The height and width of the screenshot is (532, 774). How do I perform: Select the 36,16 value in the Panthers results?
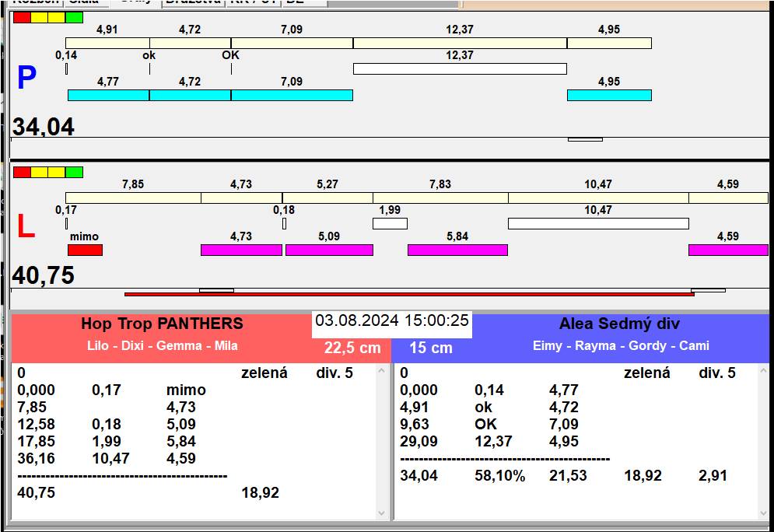[37, 458]
